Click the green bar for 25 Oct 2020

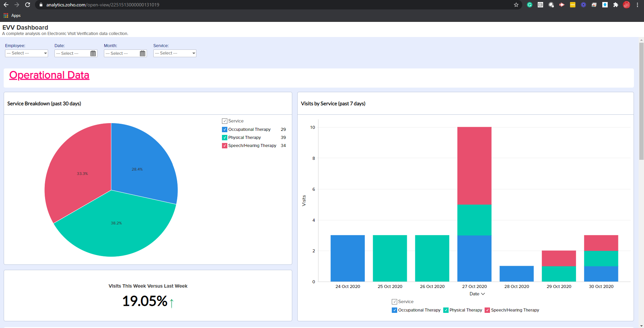[x=390, y=258]
